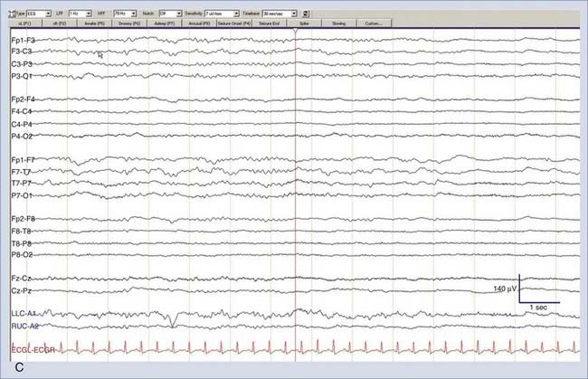Expand the LFF filter dropdown set to 1 Hz
The height and width of the screenshot is (379, 588).
click(x=83, y=14)
